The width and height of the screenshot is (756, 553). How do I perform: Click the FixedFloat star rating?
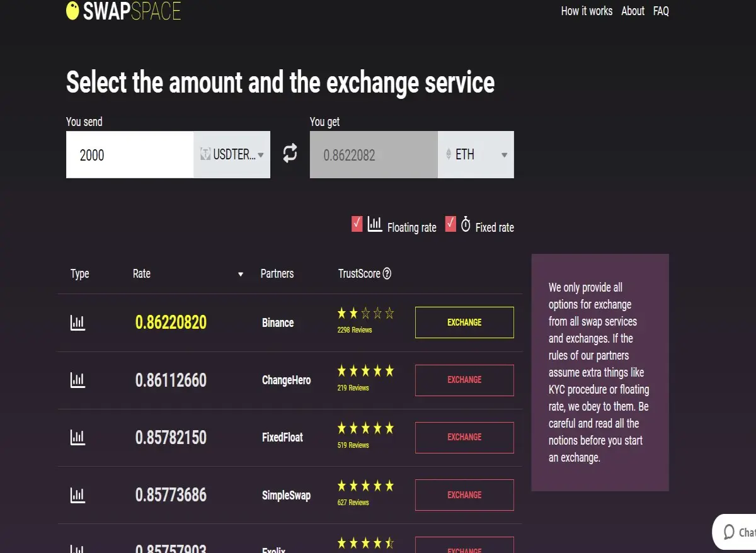[x=365, y=428]
